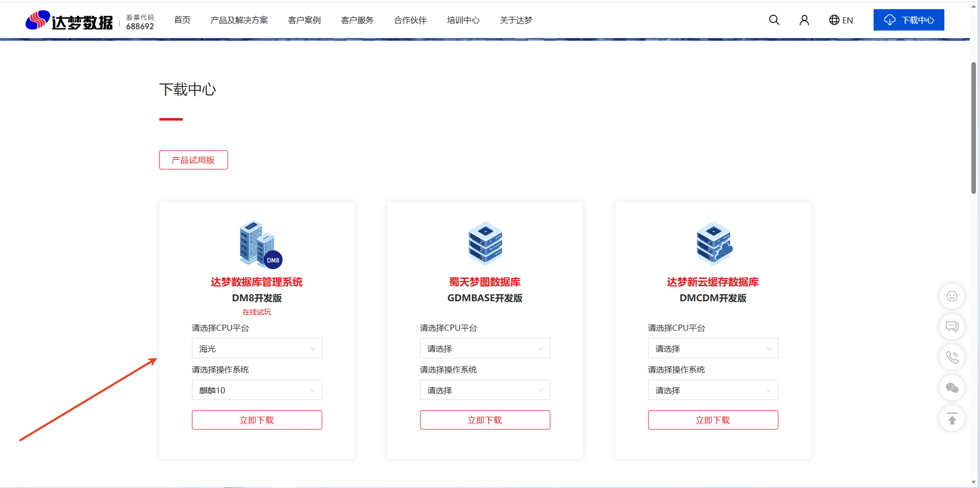Open the chat message floating icon
Viewport: 980px width, 488px height.
pyautogui.click(x=951, y=327)
